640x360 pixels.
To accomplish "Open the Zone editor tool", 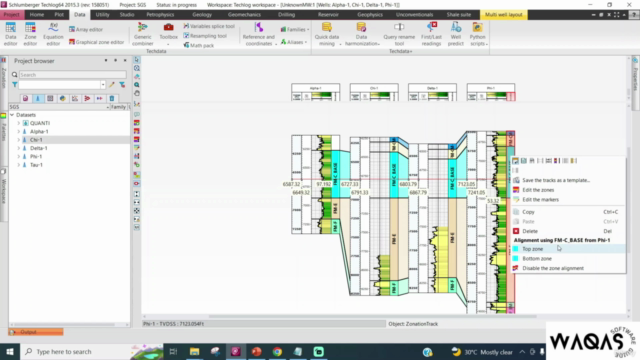I will click(30, 34).
